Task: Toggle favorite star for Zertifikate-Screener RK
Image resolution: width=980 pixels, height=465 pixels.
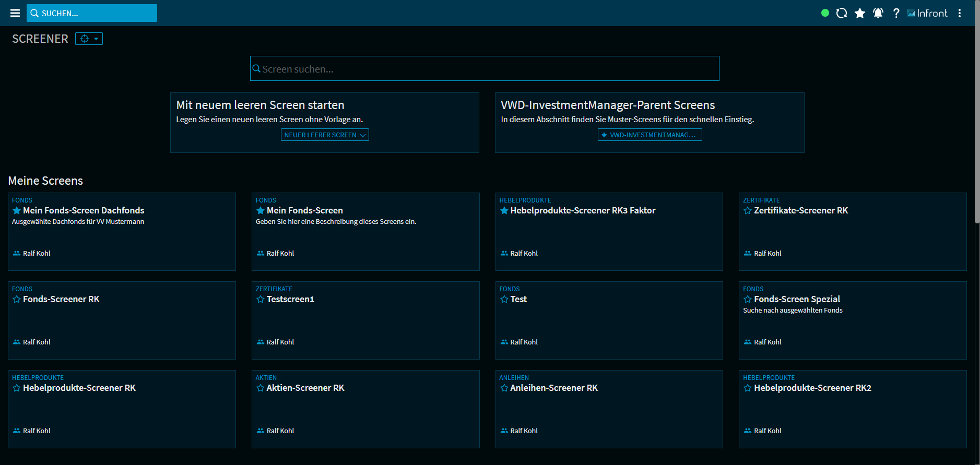Action: click(748, 210)
